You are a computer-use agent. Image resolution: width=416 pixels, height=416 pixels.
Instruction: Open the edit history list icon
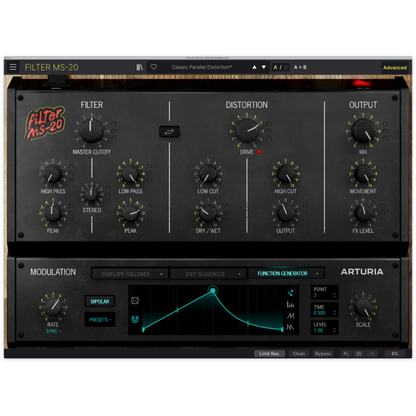click(359, 354)
